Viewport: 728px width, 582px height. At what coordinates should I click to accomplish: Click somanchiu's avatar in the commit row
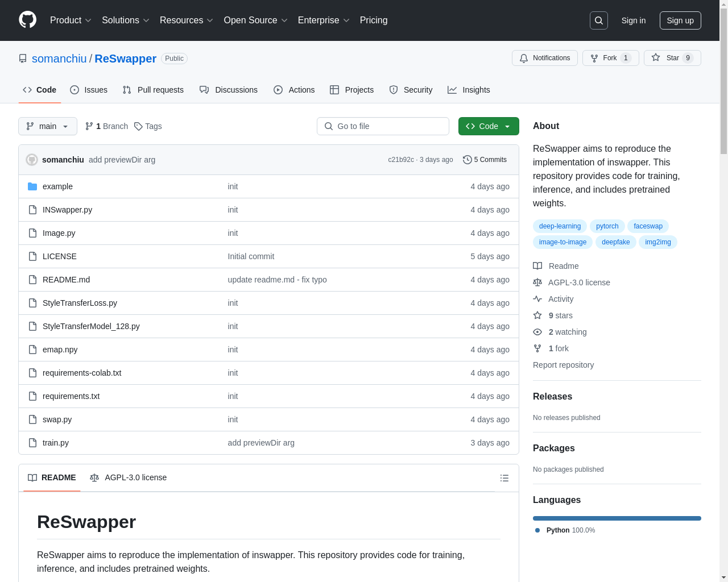[32, 160]
